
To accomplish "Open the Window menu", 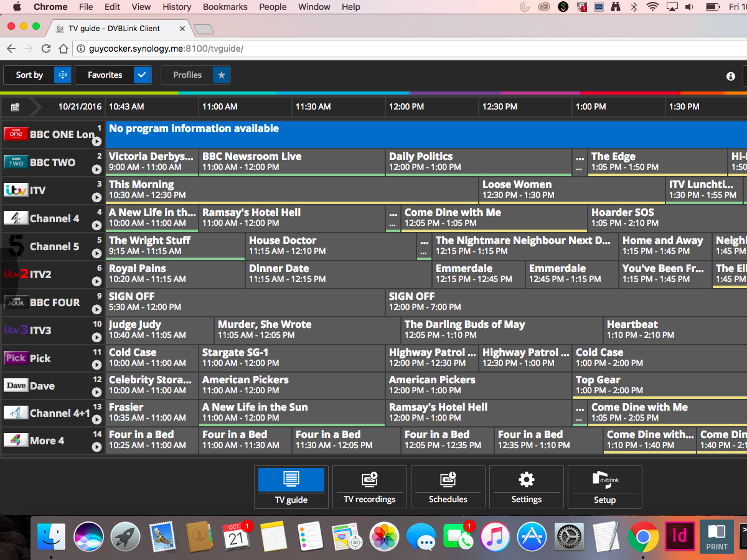I will pos(314,7).
